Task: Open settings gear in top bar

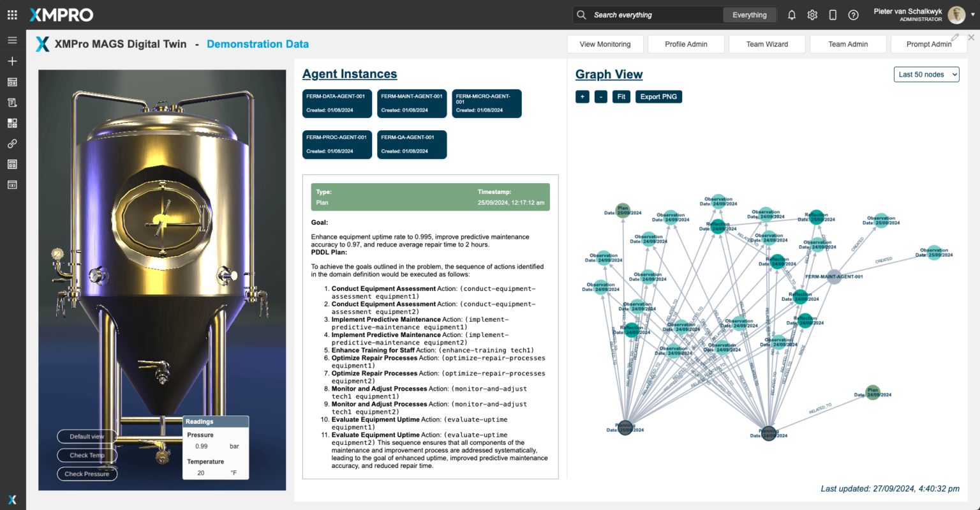Action: click(812, 15)
